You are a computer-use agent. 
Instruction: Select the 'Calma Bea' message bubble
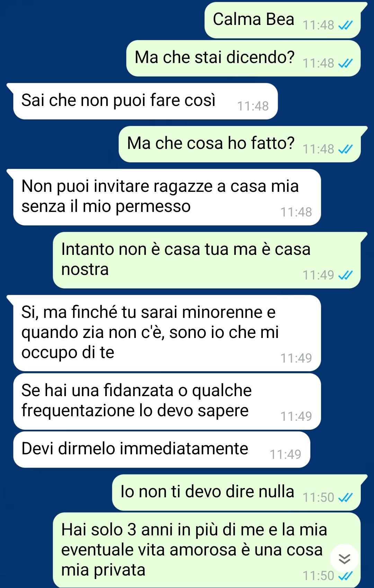click(x=283, y=20)
